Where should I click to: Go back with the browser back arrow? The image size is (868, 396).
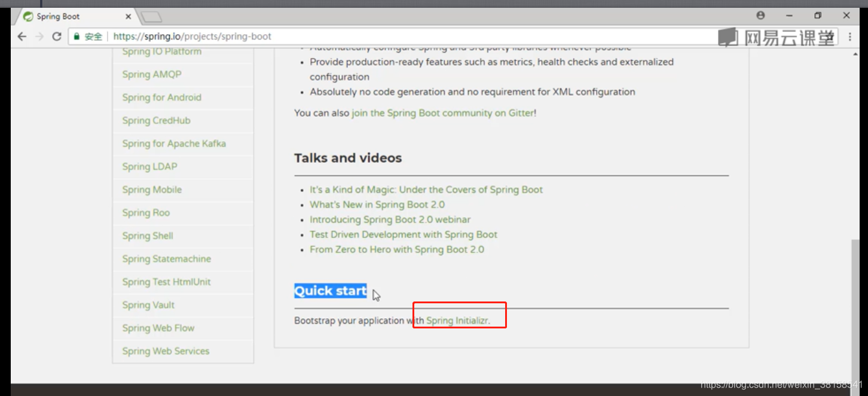tap(22, 36)
